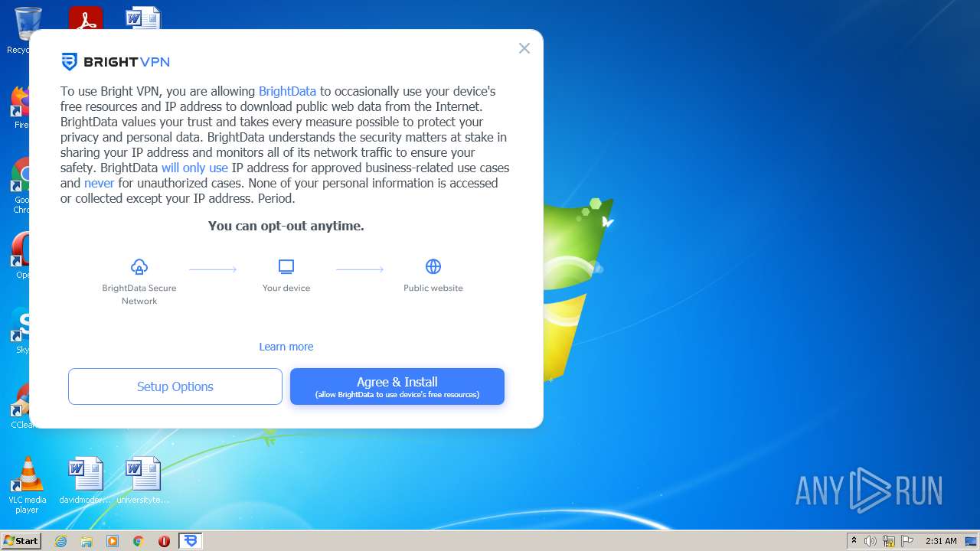
Task: Open Windows Explorer from the taskbar
Action: 87,541
